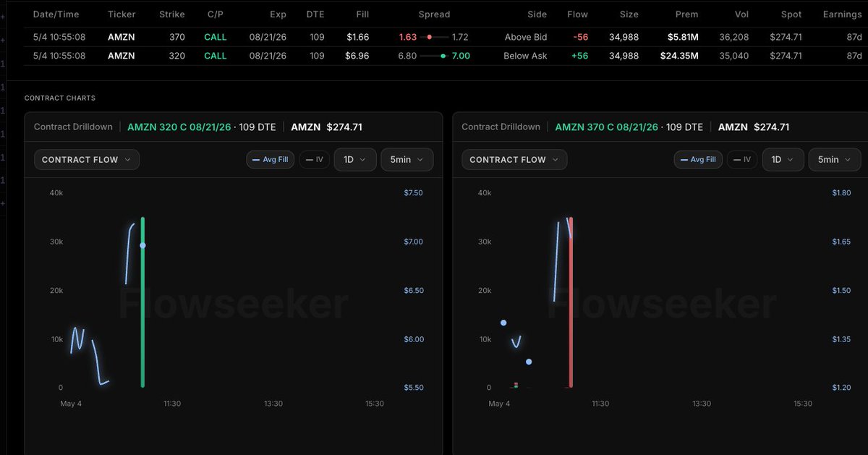The height and width of the screenshot is (455, 868).
Task: Click the $1.66 fill price
Action: coord(357,37)
